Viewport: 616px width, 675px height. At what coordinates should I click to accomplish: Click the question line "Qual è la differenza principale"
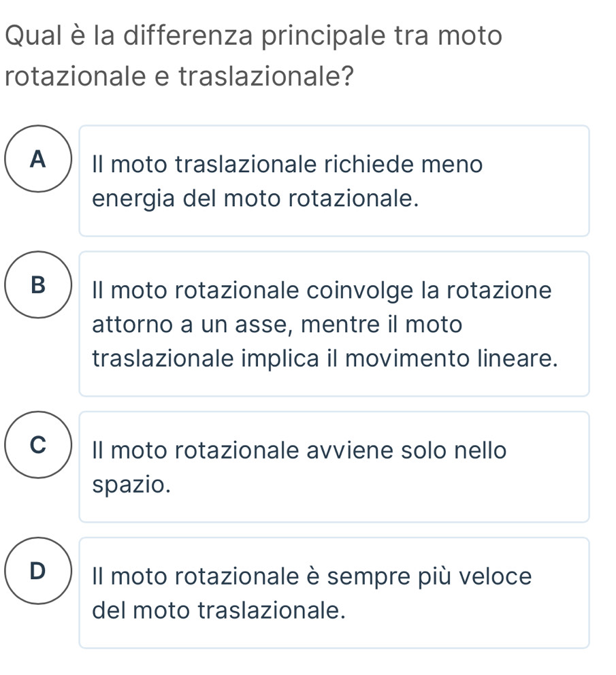click(253, 35)
